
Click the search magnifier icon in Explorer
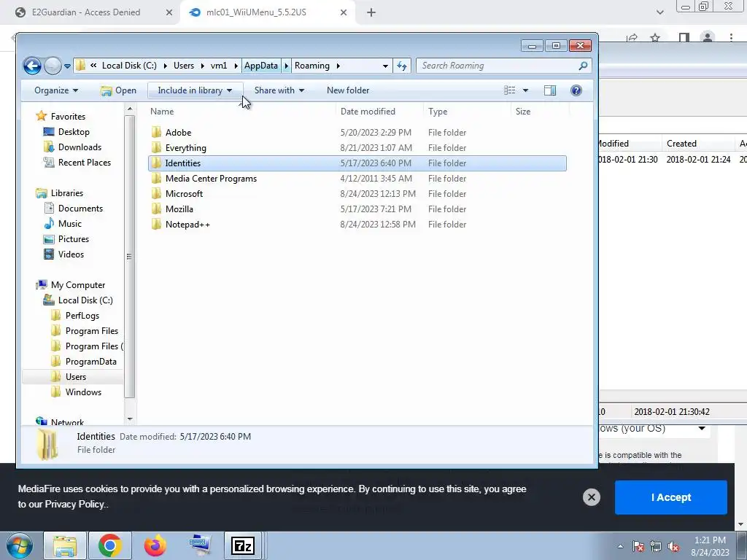point(583,66)
